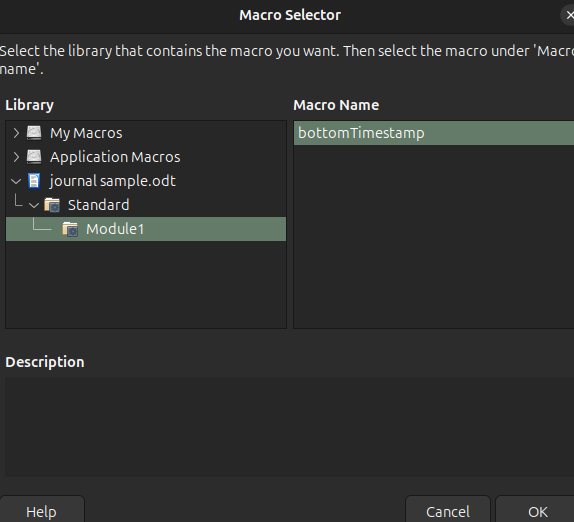This screenshot has width=574, height=522.
Task: Expand the Application Macros tree node
Action: (x=16, y=157)
